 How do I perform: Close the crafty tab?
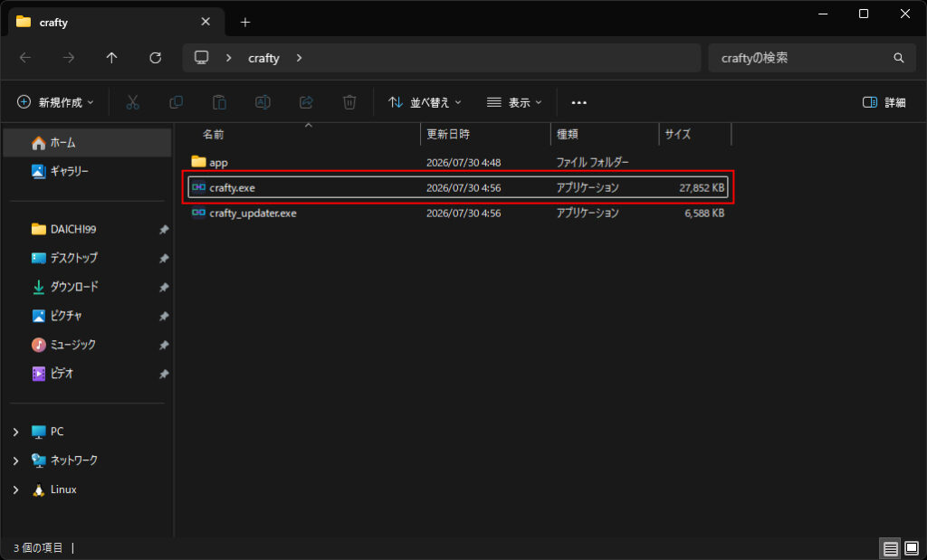(x=205, y=22)
